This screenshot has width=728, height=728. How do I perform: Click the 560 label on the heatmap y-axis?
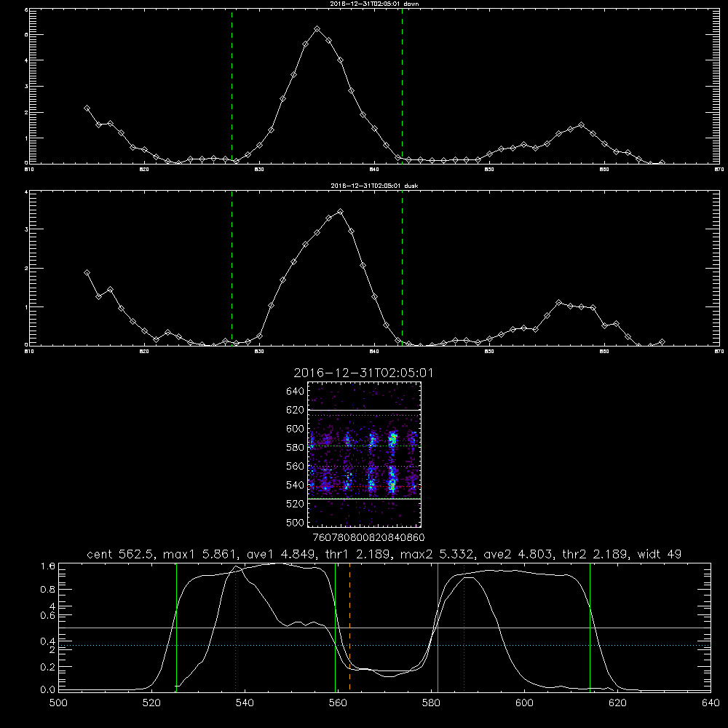(296, 466)
